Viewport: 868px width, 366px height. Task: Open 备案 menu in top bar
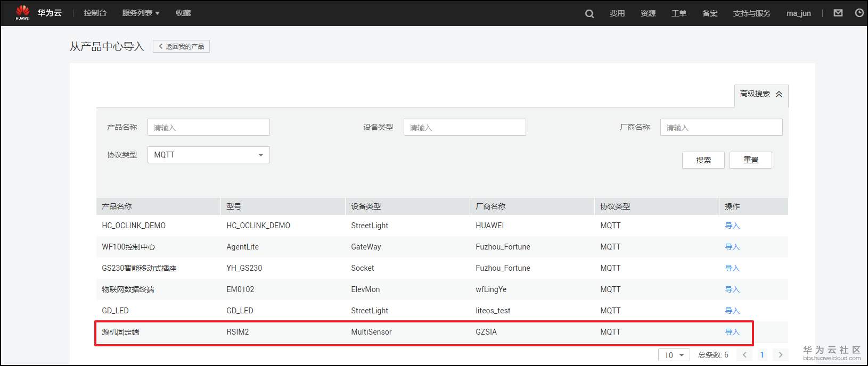pos(710,13)
